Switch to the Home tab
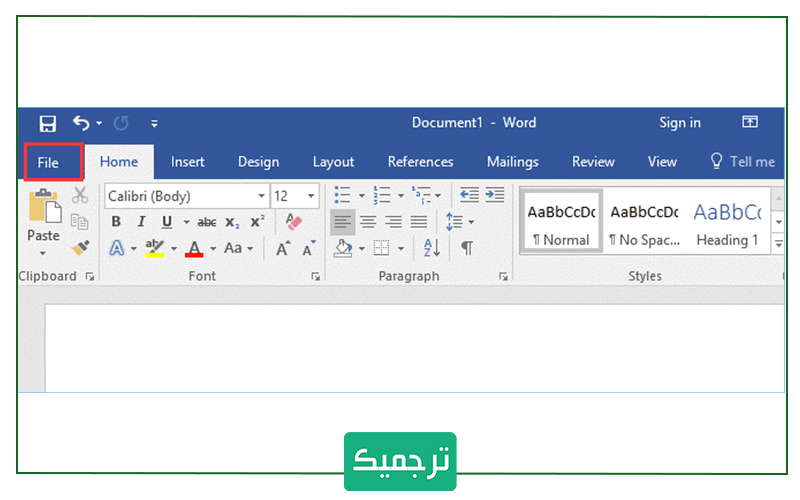800x500 pixels. tap(119, 162)
